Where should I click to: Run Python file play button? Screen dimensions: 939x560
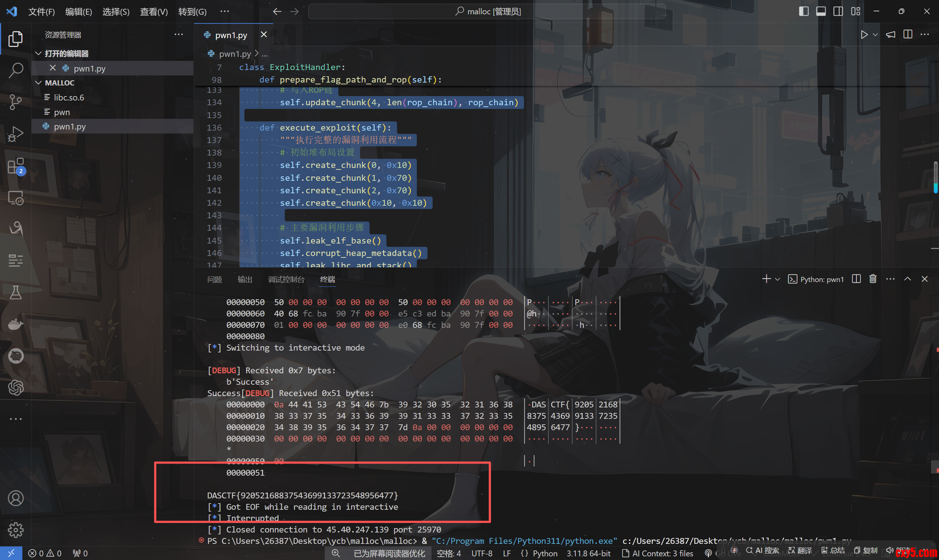click(x=864, y=35)
